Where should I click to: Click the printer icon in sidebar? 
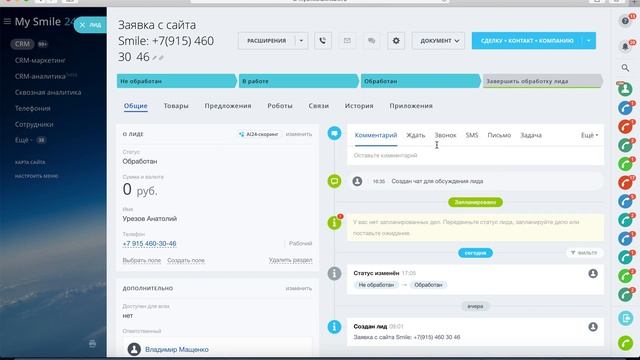point(92,344)
